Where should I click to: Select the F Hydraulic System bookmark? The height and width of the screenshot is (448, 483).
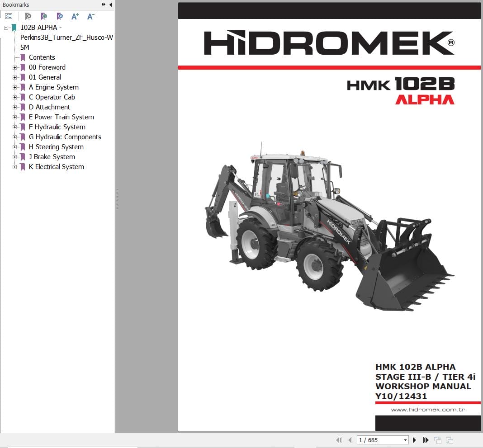click(x=57, y=127)
